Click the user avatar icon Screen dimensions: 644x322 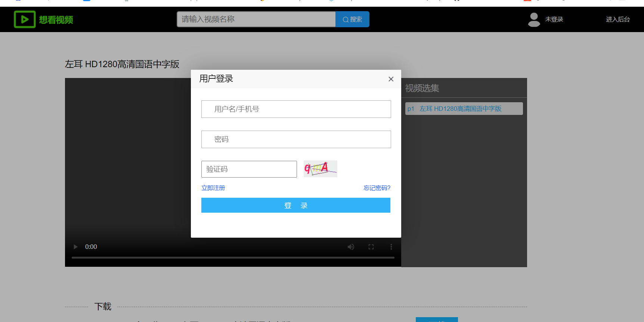click(x=534, y=20)
